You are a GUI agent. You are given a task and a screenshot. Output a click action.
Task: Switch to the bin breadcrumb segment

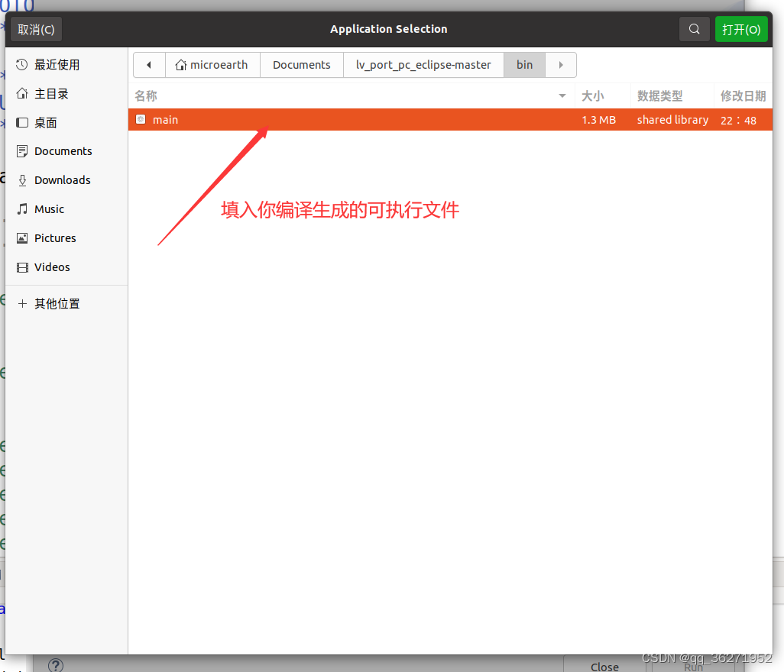click(x=524, y=64)
